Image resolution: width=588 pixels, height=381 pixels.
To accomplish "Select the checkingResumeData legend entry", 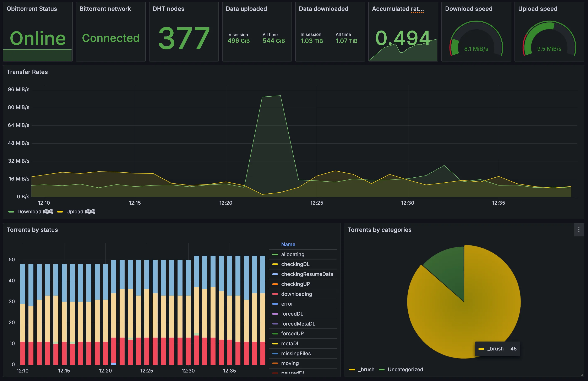I will (307, 274).
